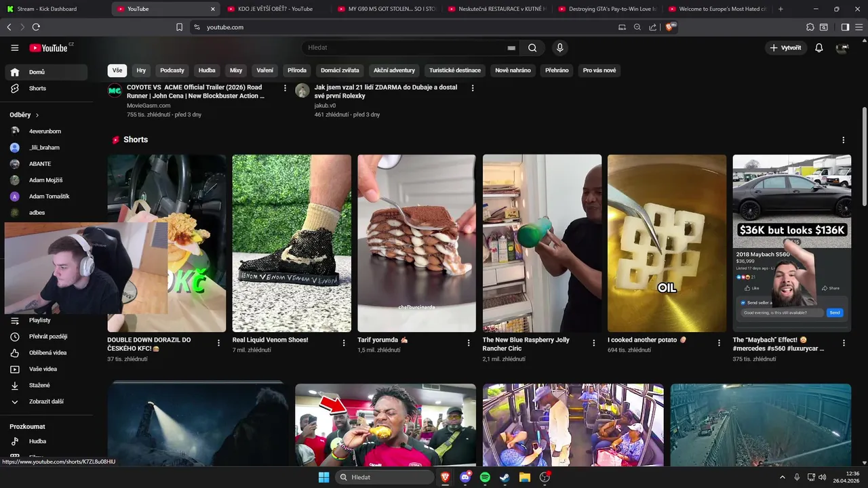Screen dimensions: 868x488
Task: Open The New Blue Raspberry Jolly Rancher short
Action: tap(542, 243)
